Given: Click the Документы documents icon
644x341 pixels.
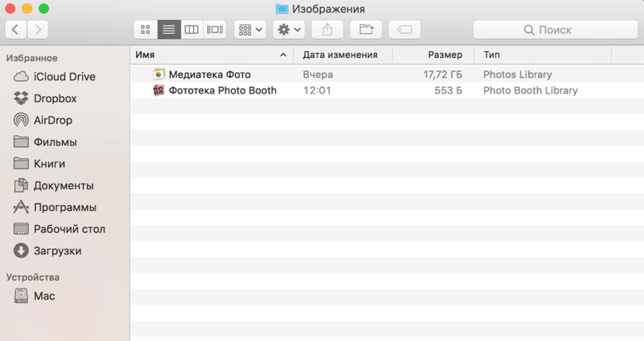Looking at the screenshot, I should 21,185.
